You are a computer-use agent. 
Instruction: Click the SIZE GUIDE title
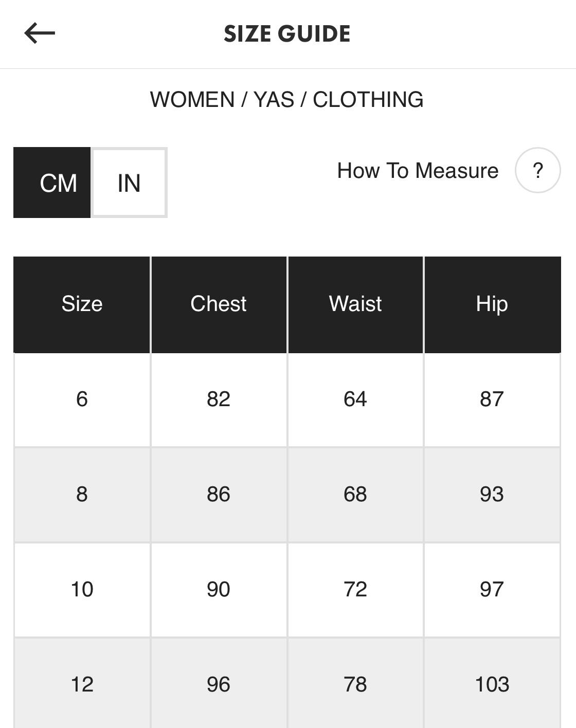click(287, 34)
